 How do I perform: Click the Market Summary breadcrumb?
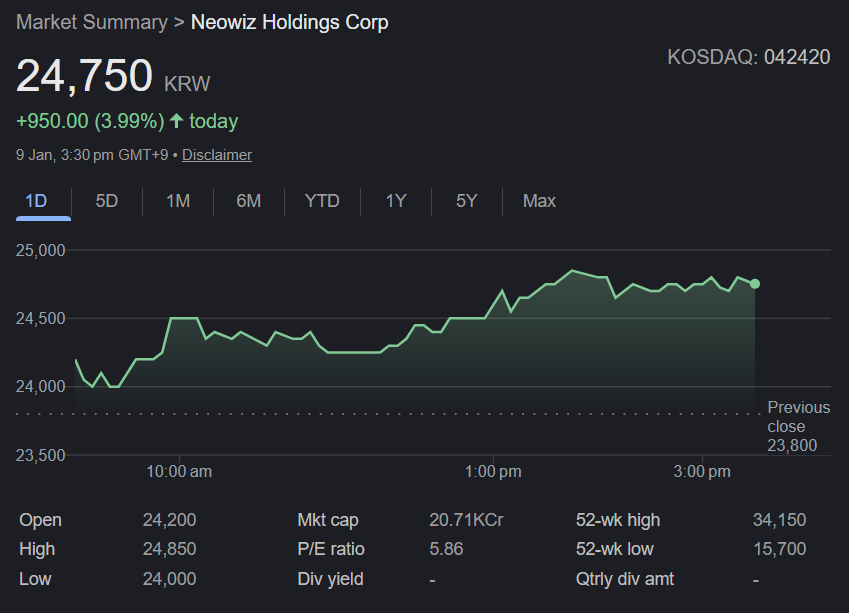pos(92,22)
